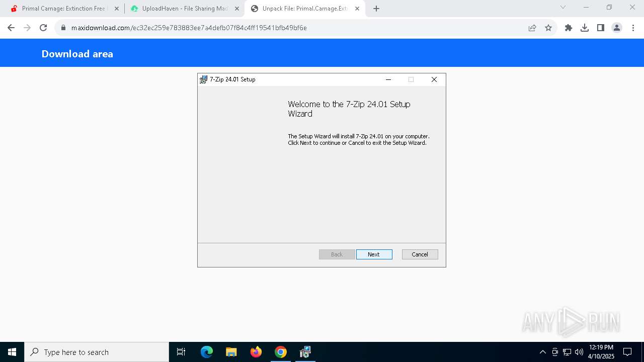The image size is (644, 362).
Task: Switch to UploadHaven File Sharing tab
Action: 185,9
